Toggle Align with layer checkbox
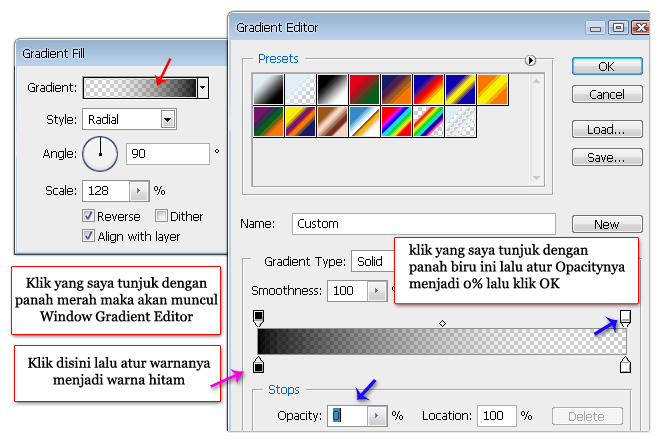Viewport: 661px width, 441px height. [x=88, y=236]
